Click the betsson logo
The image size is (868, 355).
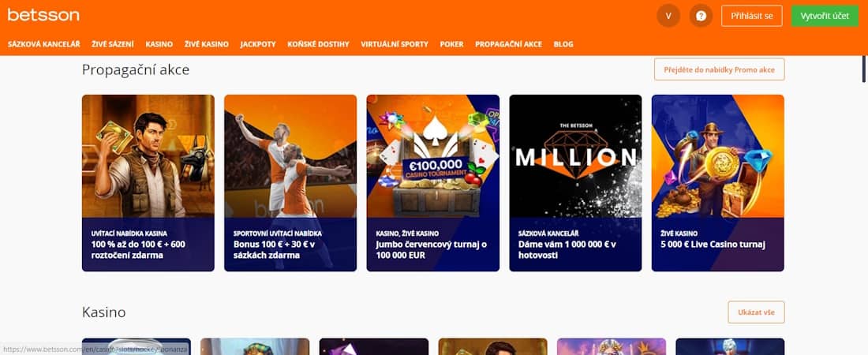tap(43, 15)
